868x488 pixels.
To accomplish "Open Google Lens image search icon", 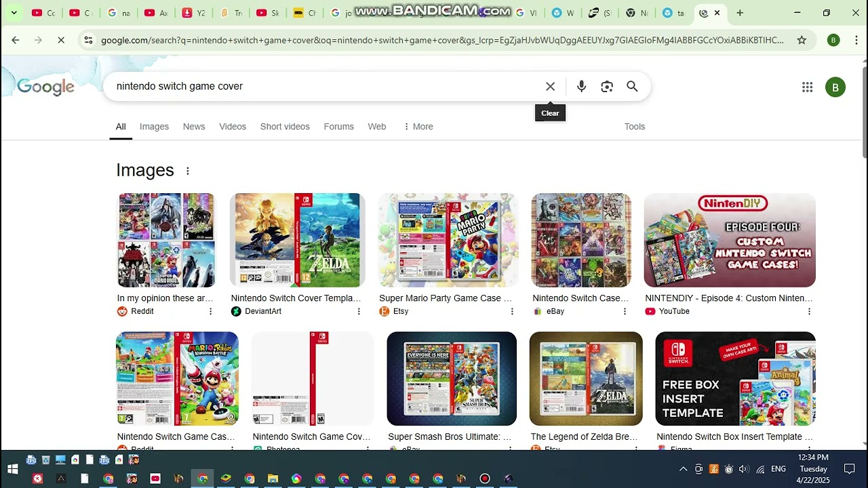I will (x=607, y=87).
